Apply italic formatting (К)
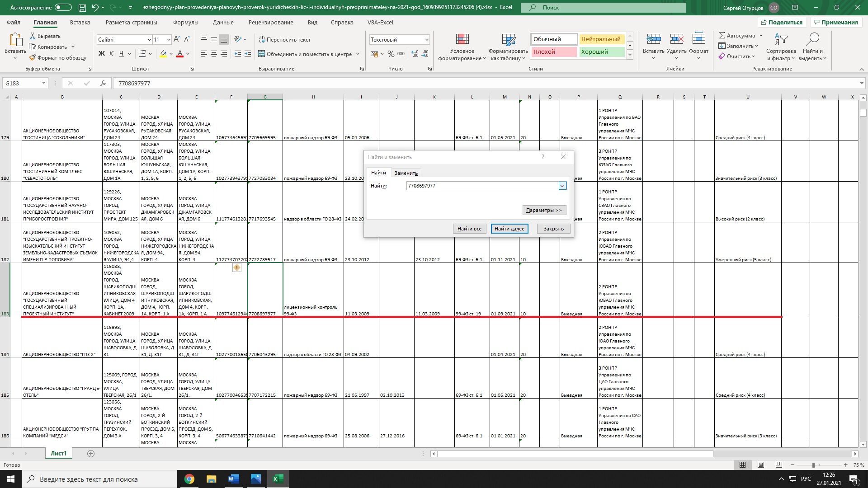This screenshot has width=868, height=488. coord(112,54)
